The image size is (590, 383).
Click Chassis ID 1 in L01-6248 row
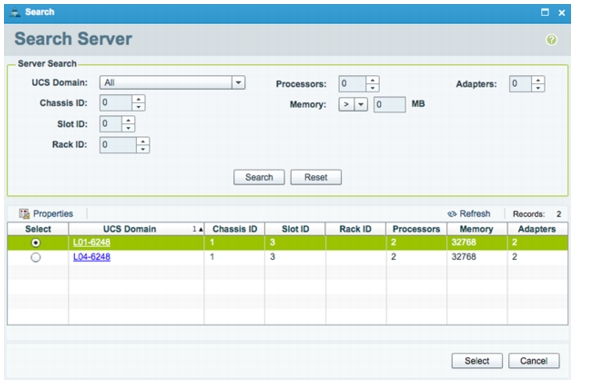click(x=212, y=242)
